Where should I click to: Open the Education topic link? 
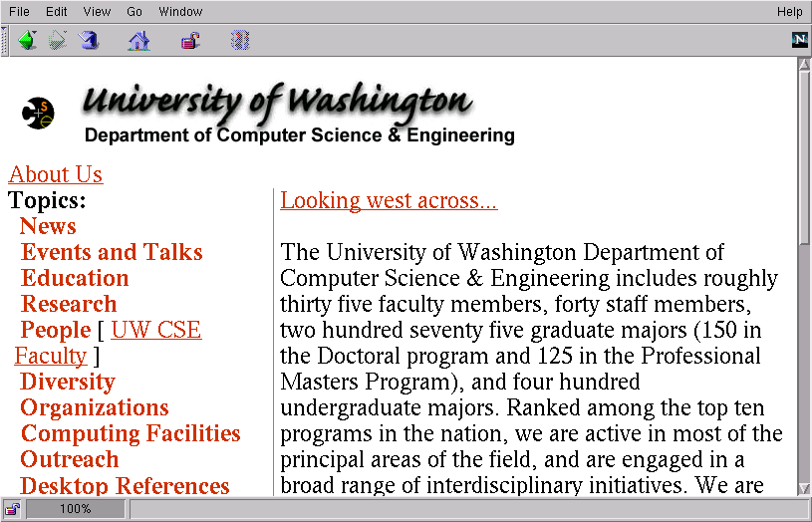coord(75,278)
